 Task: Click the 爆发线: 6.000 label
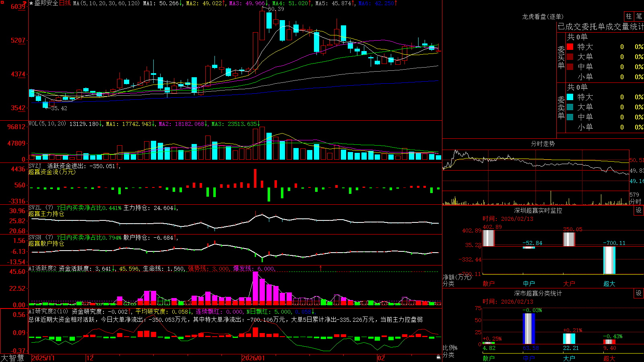[254, 268]
